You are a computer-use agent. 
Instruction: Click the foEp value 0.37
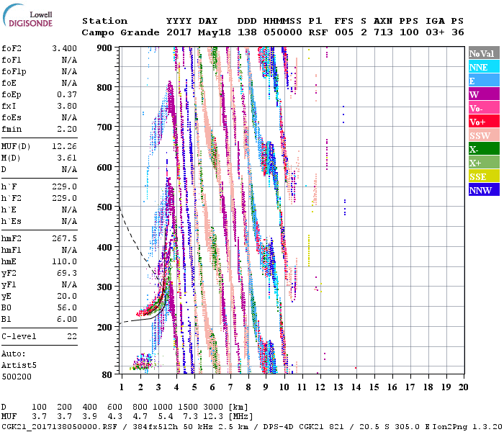[x=67, y=94]
